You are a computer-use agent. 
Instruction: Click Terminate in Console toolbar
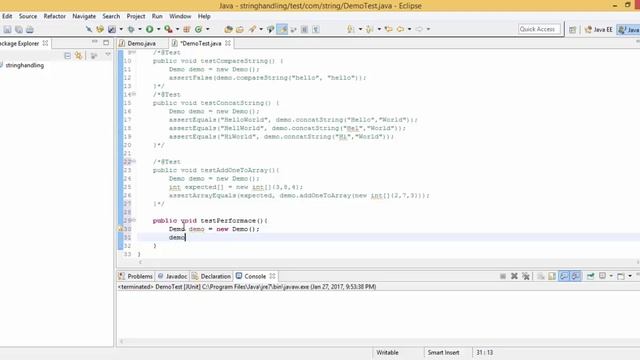coord(503,276)
